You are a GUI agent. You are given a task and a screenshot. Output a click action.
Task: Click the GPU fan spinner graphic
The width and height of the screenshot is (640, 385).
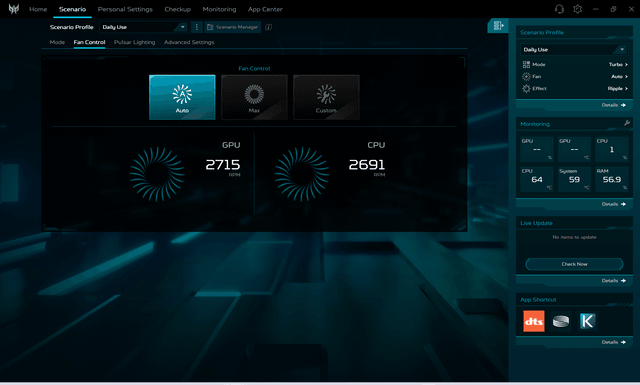(157, 174)
